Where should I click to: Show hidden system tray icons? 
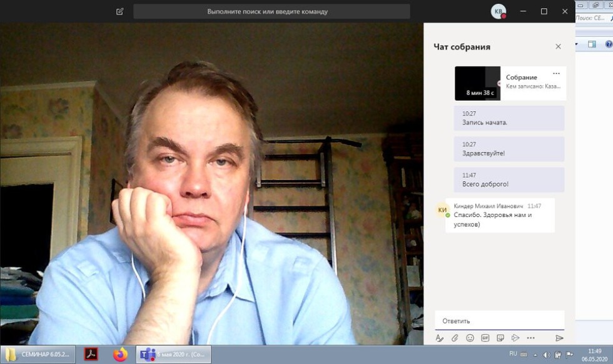[x=535, y=355]
